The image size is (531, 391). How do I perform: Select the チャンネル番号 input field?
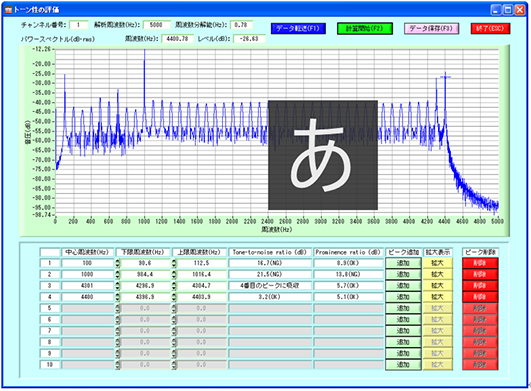[79, 25]
